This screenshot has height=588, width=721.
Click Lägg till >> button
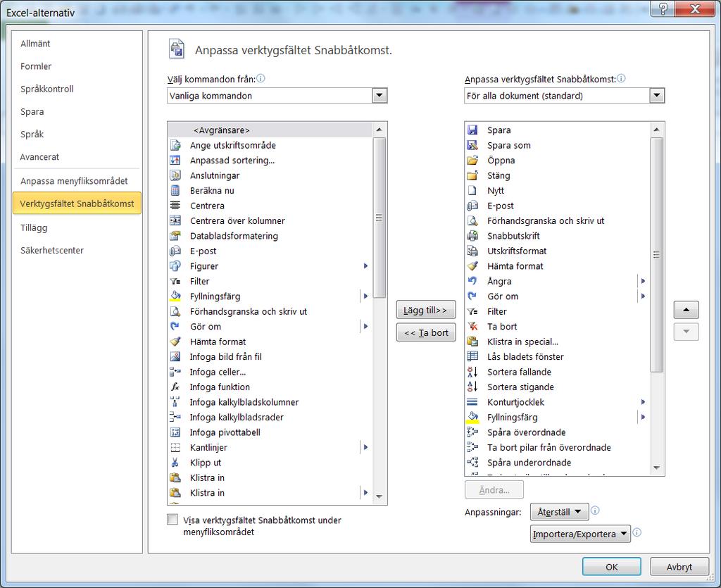pos(426,310)
